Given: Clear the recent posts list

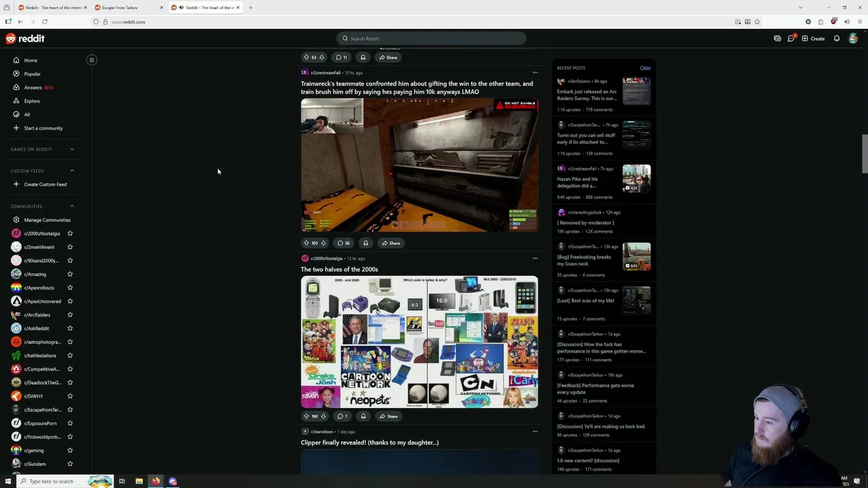Looking at the screenshot, I should tap(645, 68).
